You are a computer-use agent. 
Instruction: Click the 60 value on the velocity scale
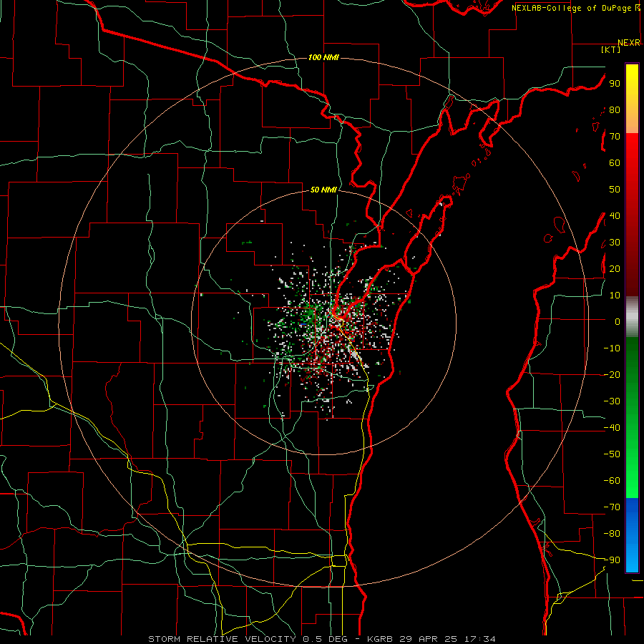(615, 162)
